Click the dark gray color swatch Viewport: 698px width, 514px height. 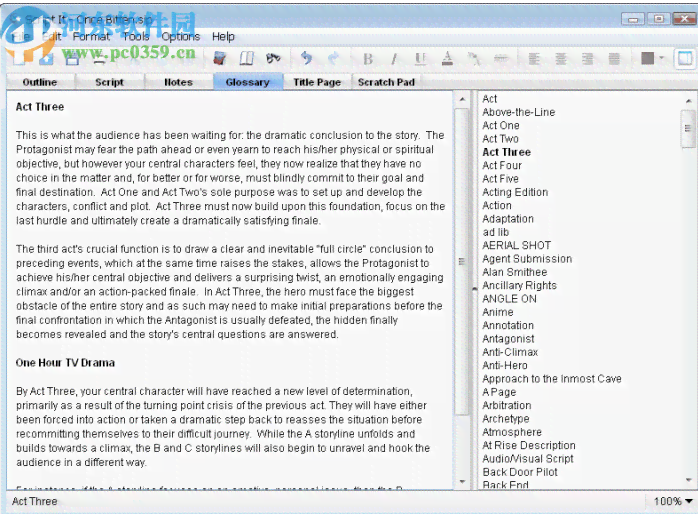(647, 58)
